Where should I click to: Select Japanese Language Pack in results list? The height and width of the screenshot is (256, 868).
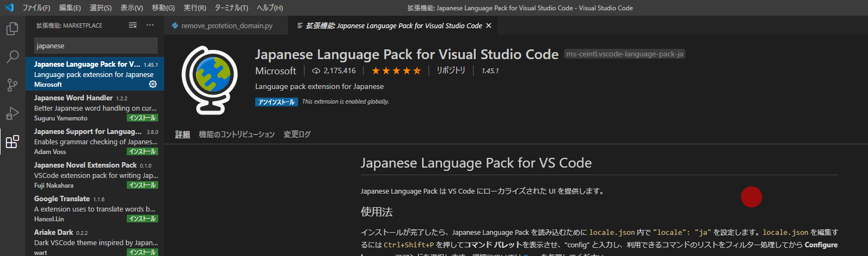(95, 74)
